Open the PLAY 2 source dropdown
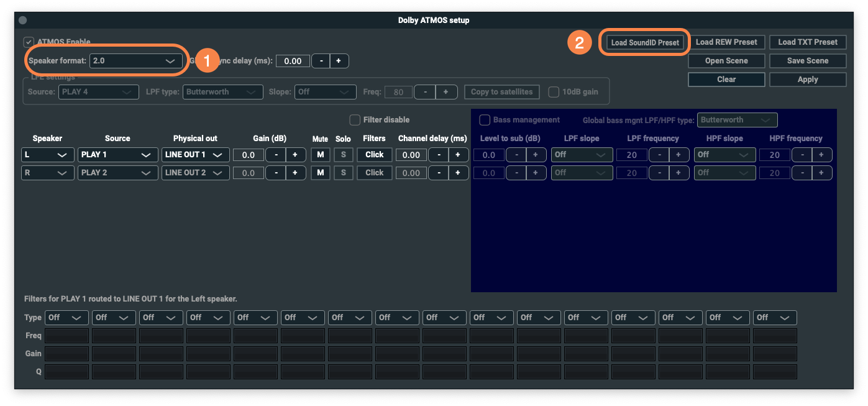The width and height of the screenshot is (868, 406). (x=117, y=173)
